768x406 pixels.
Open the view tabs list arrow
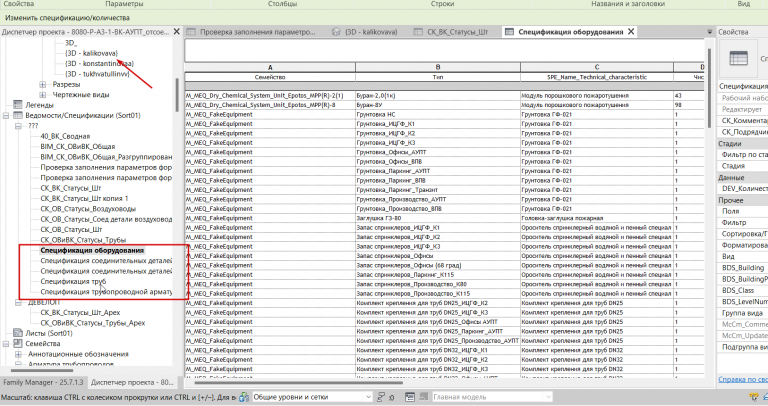click(x=709, y=32)
